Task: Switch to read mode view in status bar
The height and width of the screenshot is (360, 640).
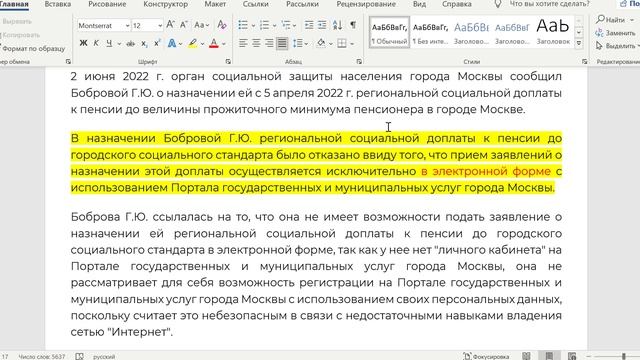Action: [527, 356]
